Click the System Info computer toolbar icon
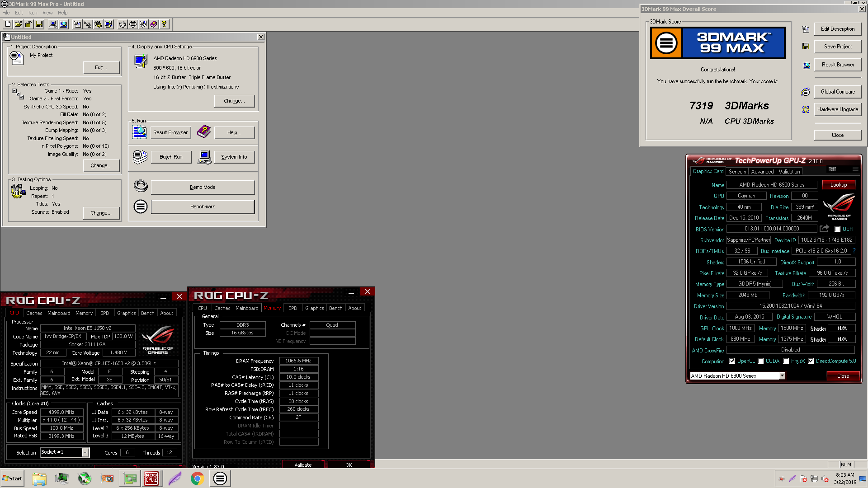Image resolution: width=868 pixels, height=488 pixels. coord(53,24)
